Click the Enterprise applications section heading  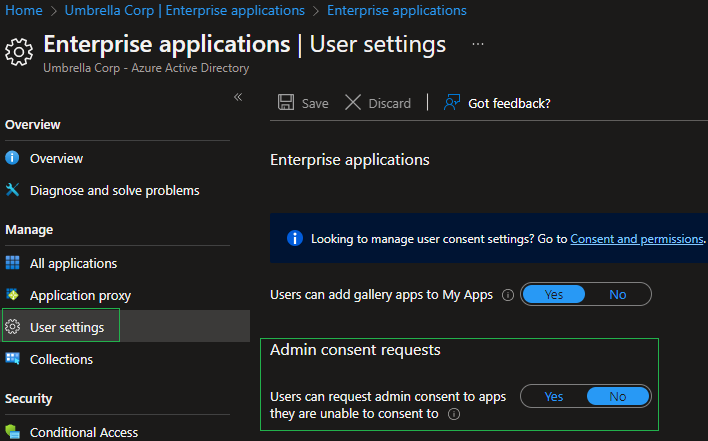click(349, 160)
